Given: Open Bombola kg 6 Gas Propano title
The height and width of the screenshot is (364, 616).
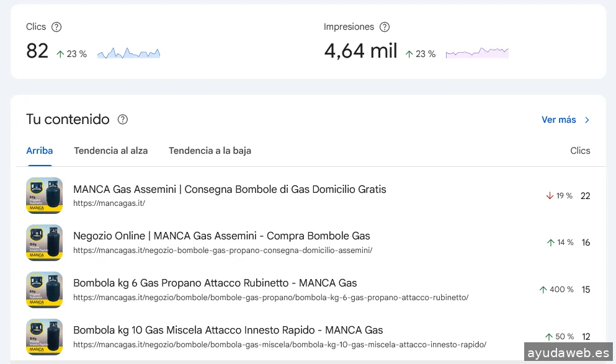Looking at the screenshot, I should 215,283.
